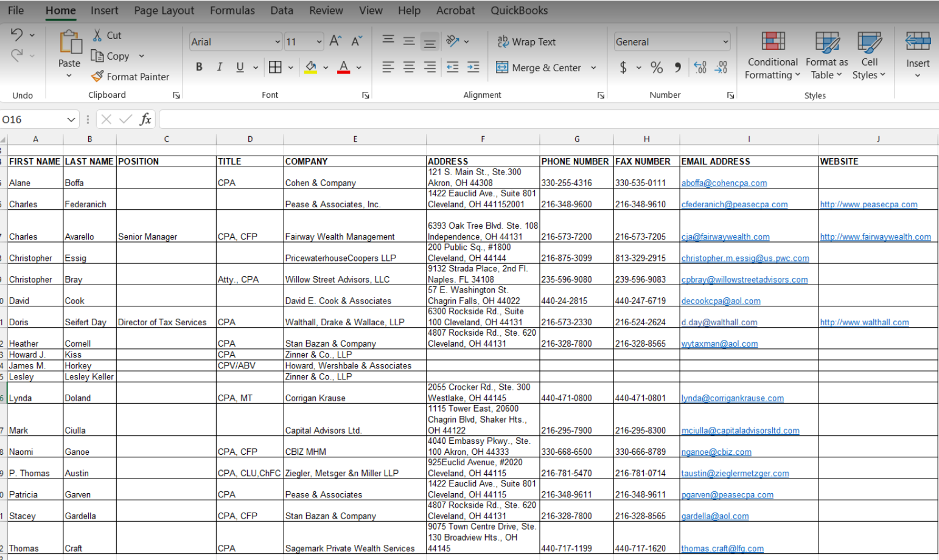Image resolution: width=939 pixels, height=560 pixels.
Task: Click the Redo arrow icon
Action: coord(16,55)
